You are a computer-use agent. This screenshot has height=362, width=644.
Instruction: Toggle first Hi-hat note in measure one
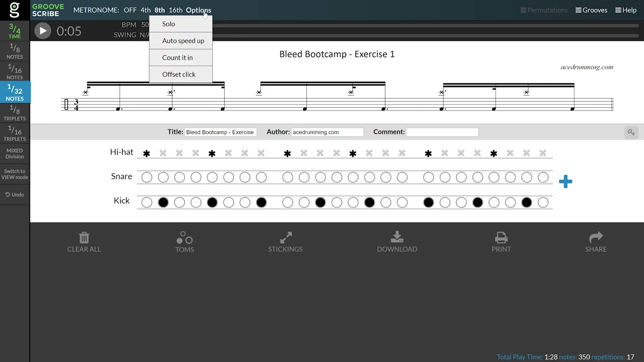146,153
